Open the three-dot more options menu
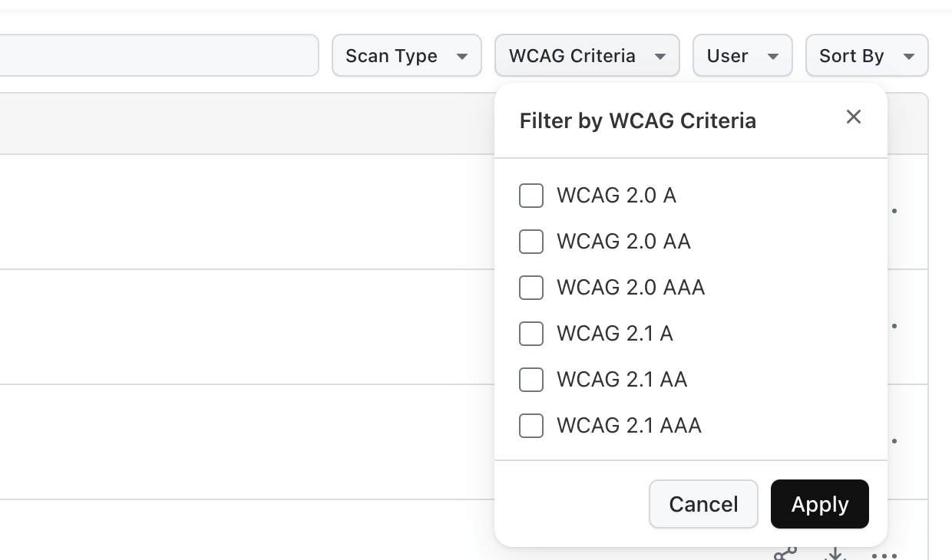This screenshot has width=952, height=560. (884, 555)
